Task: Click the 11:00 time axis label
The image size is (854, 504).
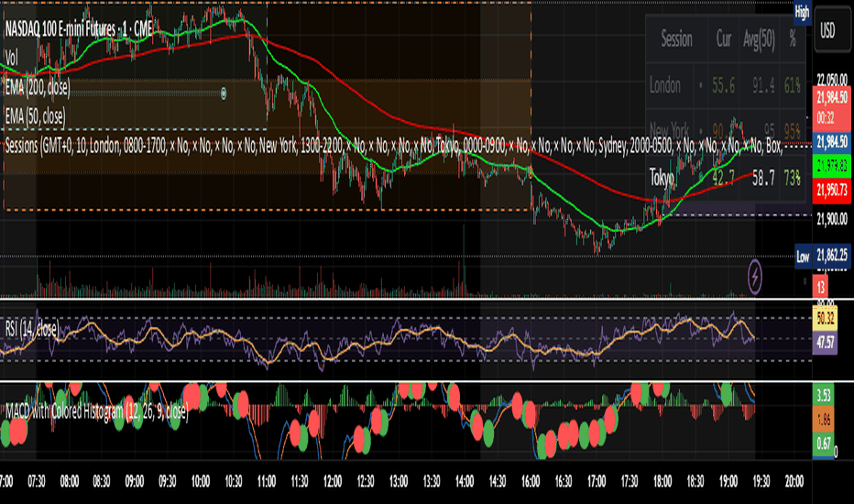Action: pos(267,481)
